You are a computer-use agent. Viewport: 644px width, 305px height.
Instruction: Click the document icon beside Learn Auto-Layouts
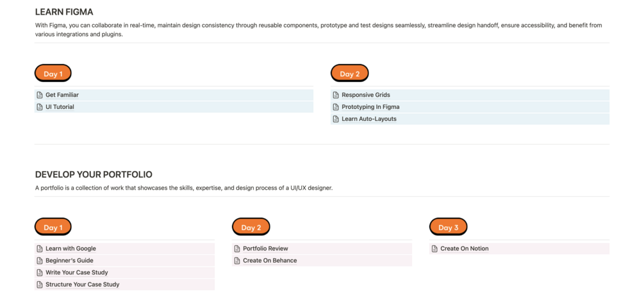point(336,119)
